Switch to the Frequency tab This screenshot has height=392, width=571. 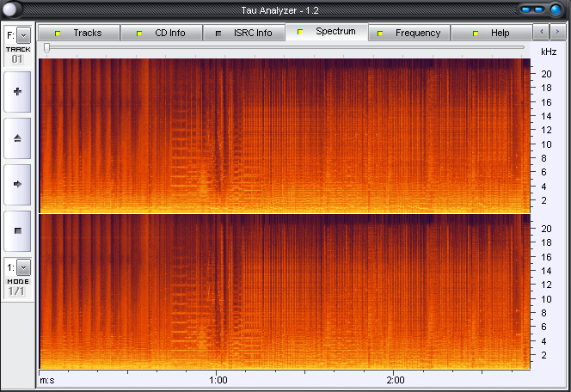(408, 33)
